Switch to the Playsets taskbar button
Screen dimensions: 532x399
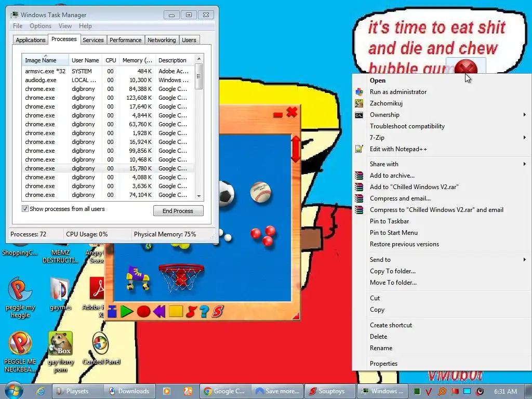77,391
